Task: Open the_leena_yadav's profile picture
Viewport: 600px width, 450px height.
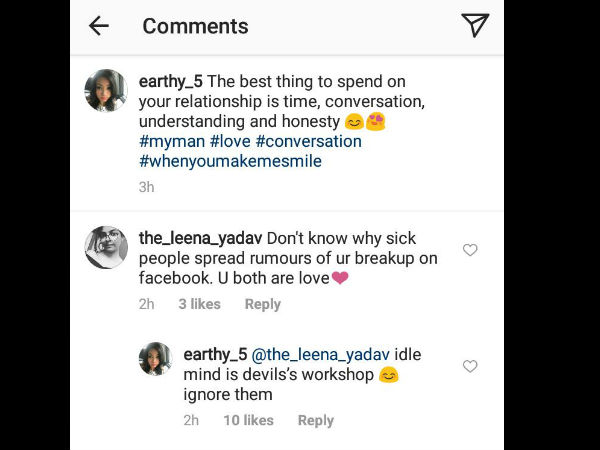Action: pos(106,247)
